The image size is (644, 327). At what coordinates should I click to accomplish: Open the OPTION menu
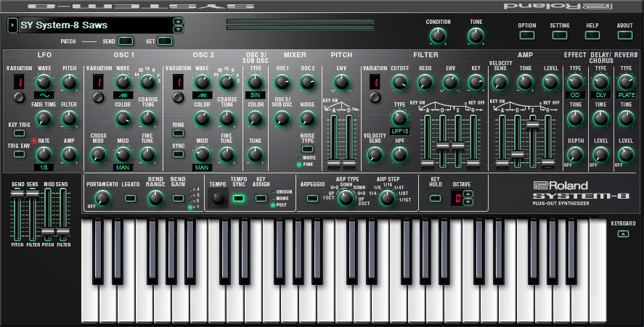[527, 36]
